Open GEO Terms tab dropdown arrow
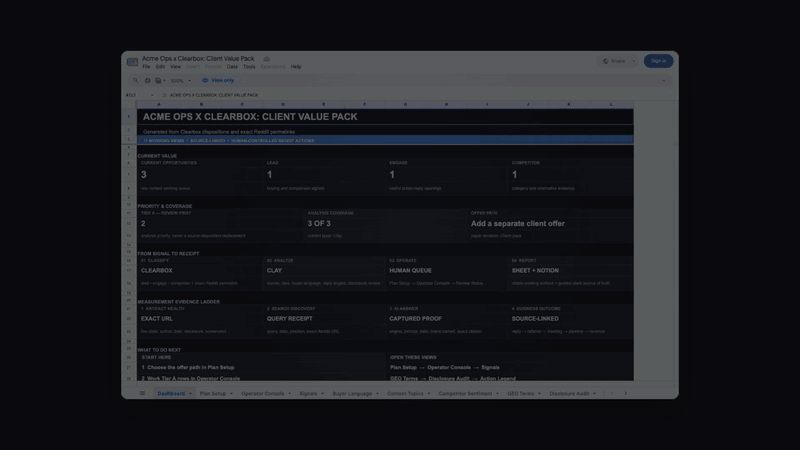Screen dimensions: 800x450 click(539, 393)
